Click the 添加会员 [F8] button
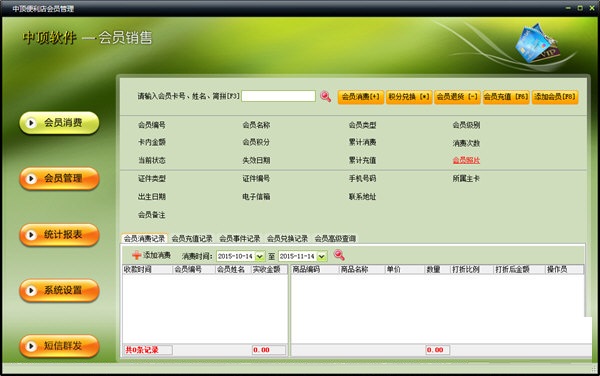This screenshot has width=600, height=376. (555, 97)
